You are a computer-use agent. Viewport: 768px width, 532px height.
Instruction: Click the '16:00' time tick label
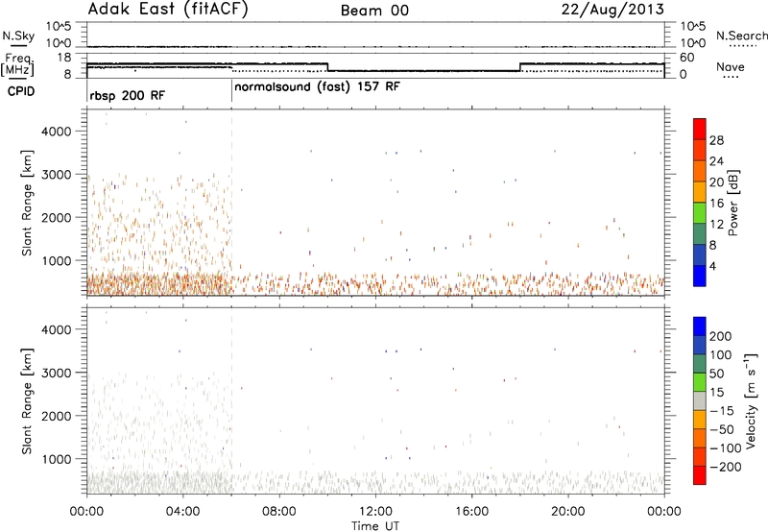[471, 512]
